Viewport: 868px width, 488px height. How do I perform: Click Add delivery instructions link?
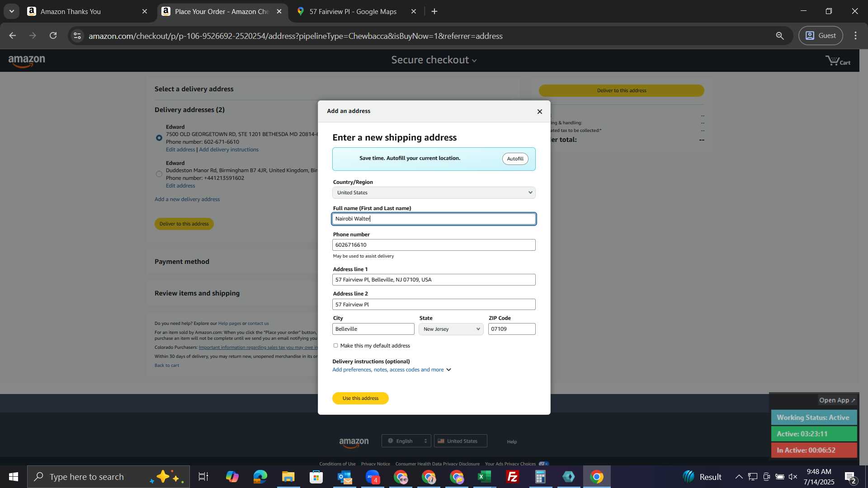coord(229,150)
